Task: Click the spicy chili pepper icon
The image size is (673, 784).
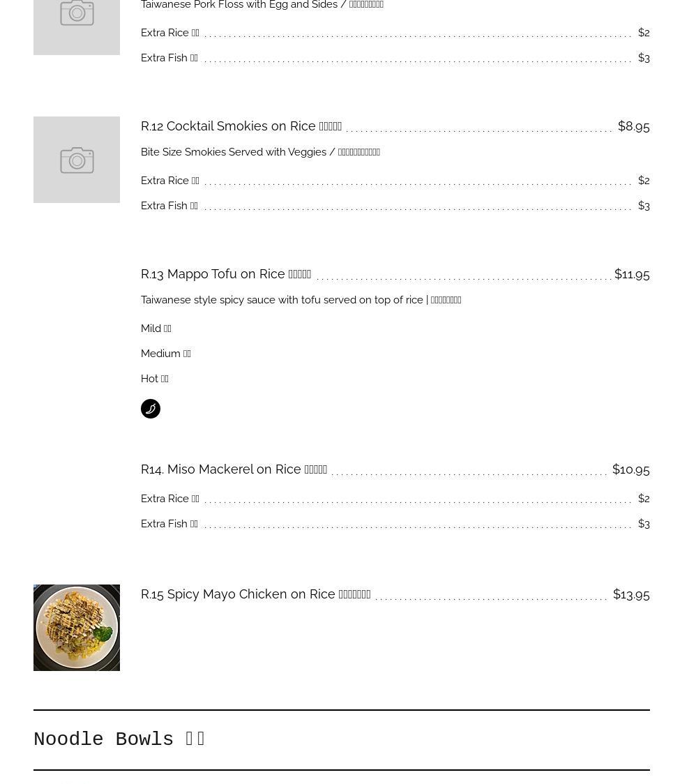Action: click(151, 409)
